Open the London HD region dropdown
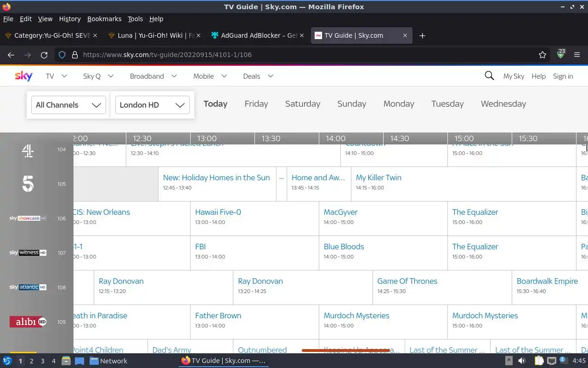Screen dimensions: 588x368 click(152, 105)
